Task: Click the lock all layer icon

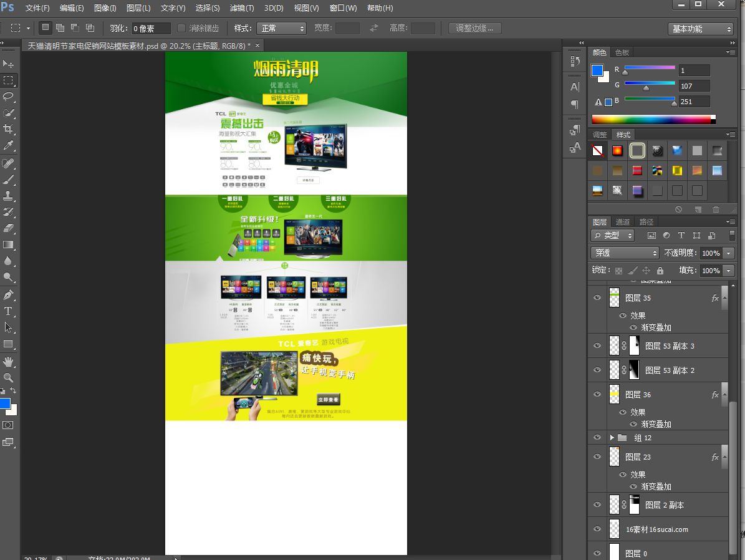Action: click(660, 271)
